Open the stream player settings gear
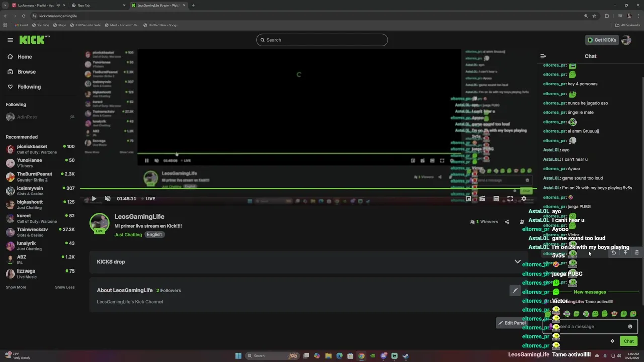The width and height of the screenshot is (644, 362). (524, 199)
